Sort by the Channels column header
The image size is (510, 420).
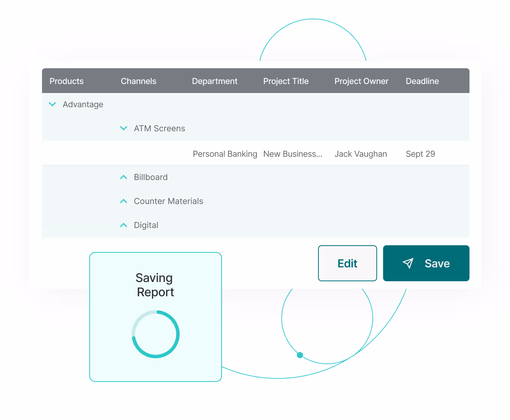pos(138,81)
